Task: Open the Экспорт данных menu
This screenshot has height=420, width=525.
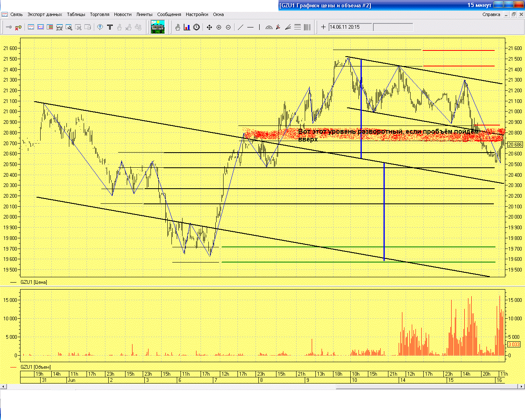Action: (x=45, y=14)
